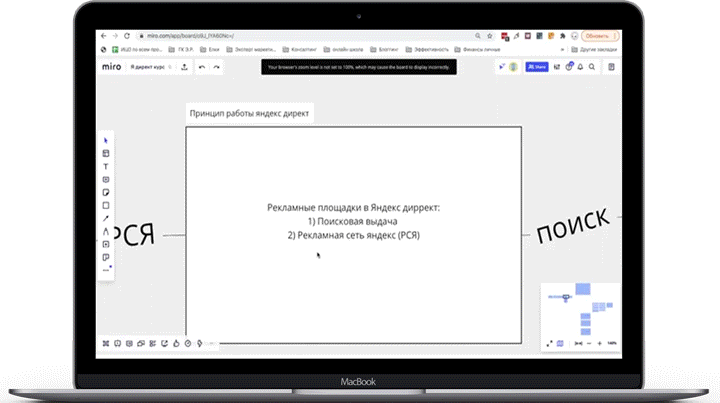Select text '2) Рекламная сеть яндекс (РСЯ)'
This screenshot has height=403, width=720.
coord(354,235)
